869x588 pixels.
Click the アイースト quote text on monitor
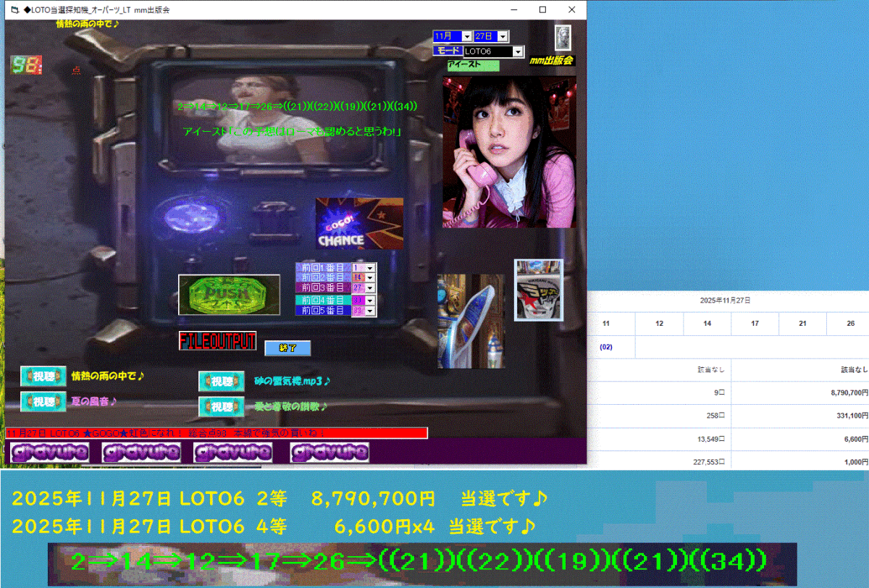293,131
